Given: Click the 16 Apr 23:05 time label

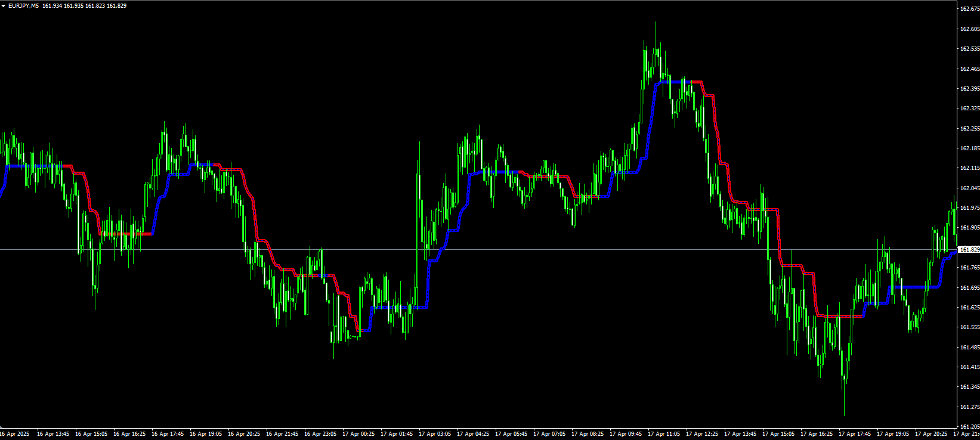Looking at the screenshot, I should coord(320,434).
